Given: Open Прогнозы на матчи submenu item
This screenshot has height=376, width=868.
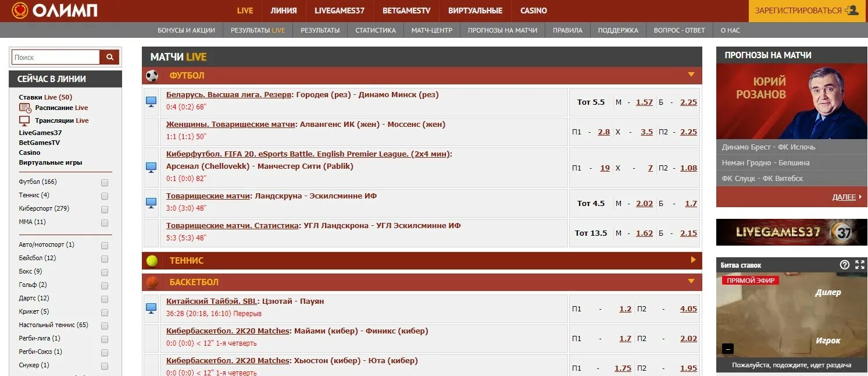Looking at the screenshot, I should (503, 30).
